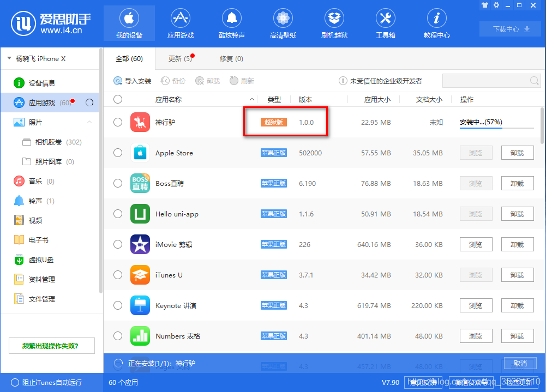Viewport: 546px width, 392px height.
Task: Check the select-all circle in header row
Action: point(118,99)
